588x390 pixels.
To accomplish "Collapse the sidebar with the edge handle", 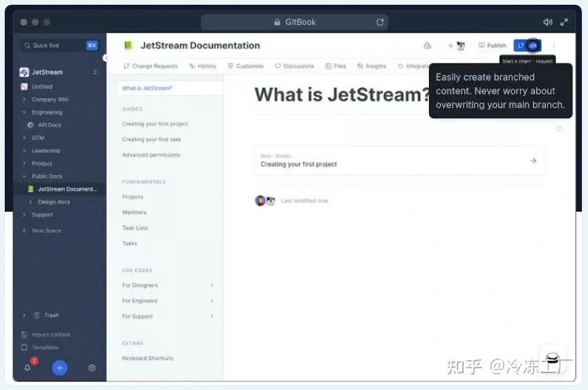I will (105, 58).
